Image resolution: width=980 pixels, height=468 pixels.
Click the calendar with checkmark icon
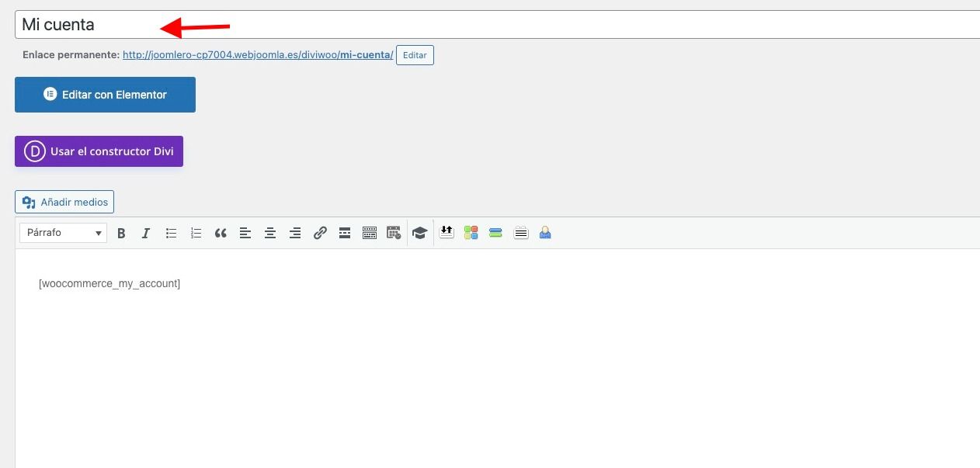[394, 233]
